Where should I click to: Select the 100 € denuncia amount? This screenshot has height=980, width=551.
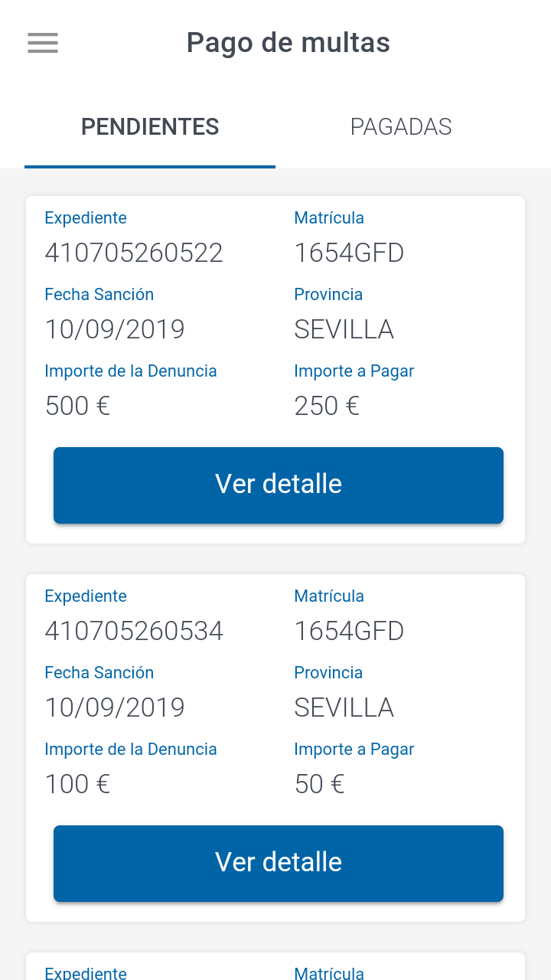pyautogui.click(x=77, y=784)
